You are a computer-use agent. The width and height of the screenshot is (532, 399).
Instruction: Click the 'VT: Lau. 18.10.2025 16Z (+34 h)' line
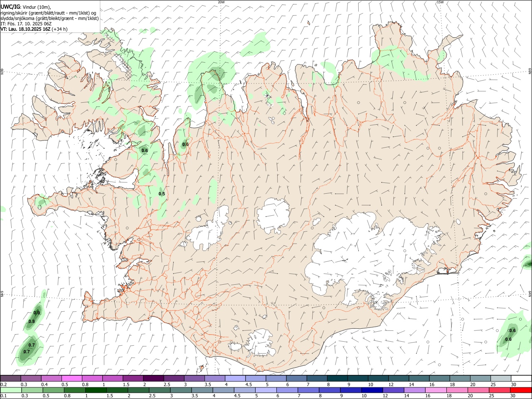(x=34, y=29)
